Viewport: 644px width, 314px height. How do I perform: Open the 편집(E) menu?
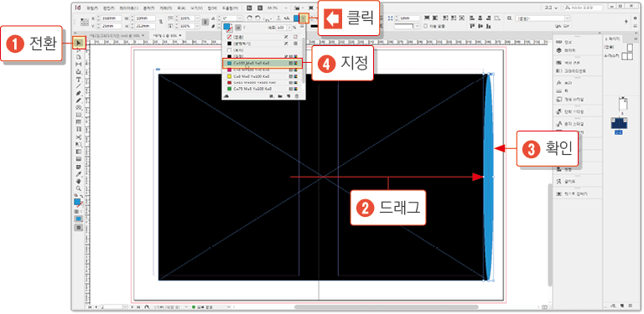(x=109, y=8)
